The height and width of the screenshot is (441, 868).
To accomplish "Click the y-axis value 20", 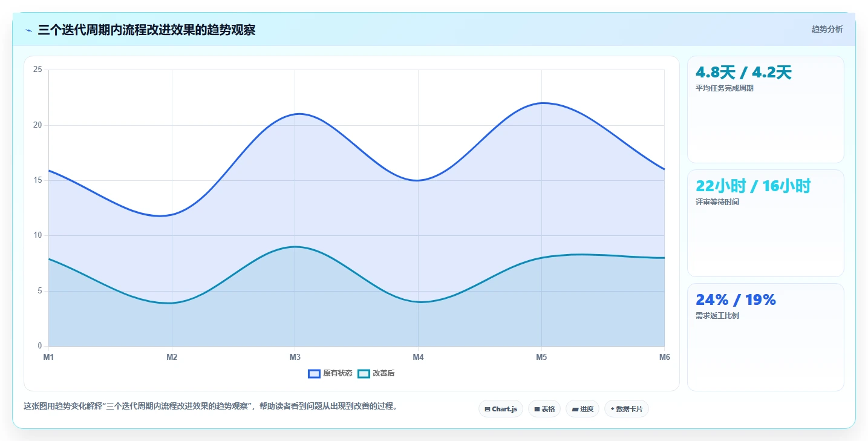I will click(38, 125).
